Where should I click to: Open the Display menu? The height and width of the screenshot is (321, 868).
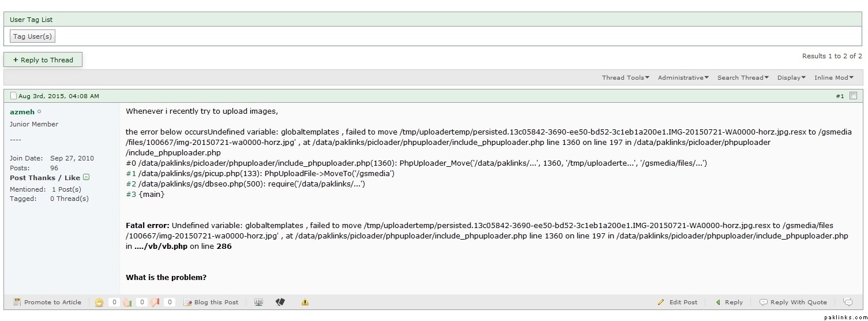(791, 77)
